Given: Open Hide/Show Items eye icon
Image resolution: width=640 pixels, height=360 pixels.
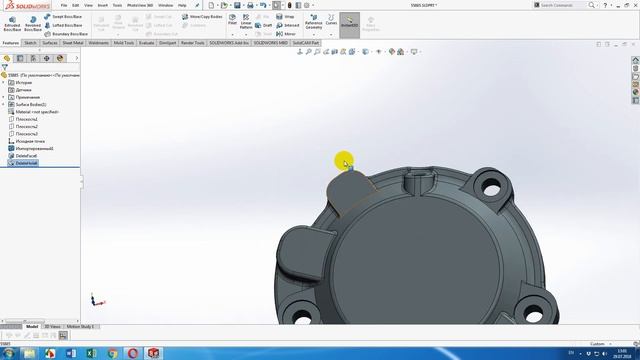Looking at the screenshot, I should [379, 52].
